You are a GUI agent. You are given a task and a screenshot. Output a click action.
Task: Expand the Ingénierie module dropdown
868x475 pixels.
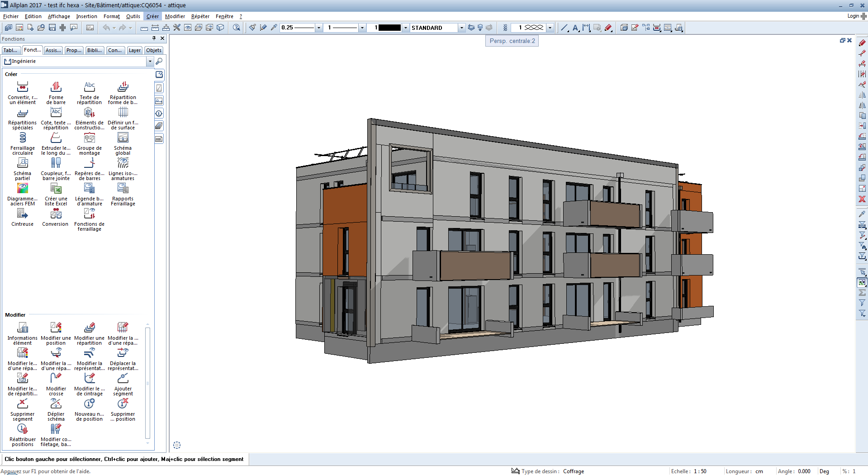150,61
